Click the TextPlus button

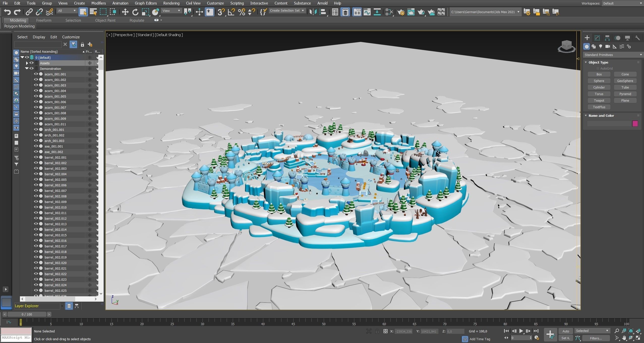(599, 107)
